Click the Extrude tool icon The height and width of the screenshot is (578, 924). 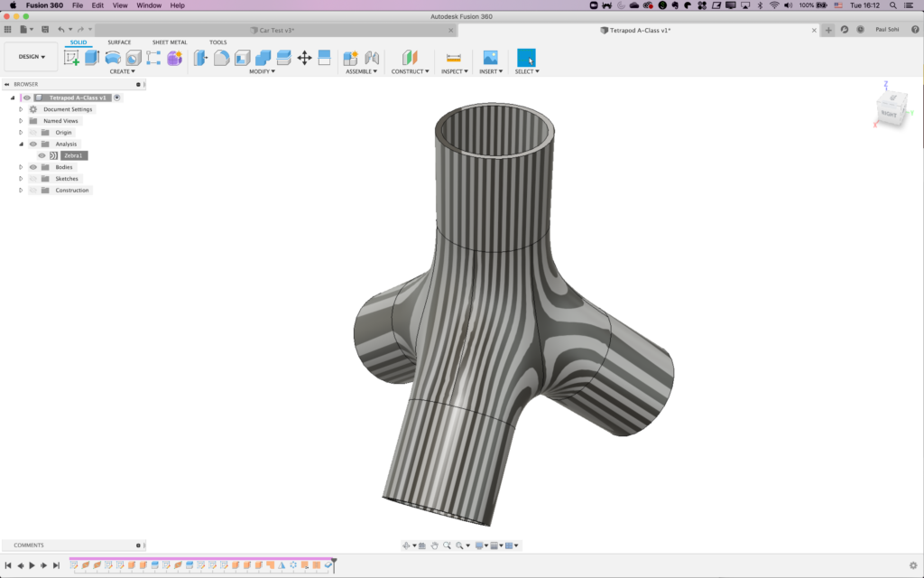pyautogui.click(x=92, y=58)
